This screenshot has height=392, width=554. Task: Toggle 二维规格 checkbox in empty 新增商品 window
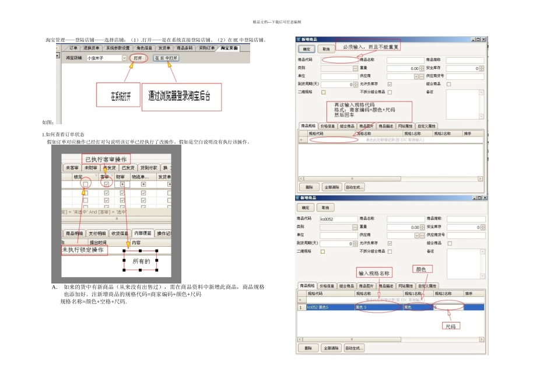coord(323,92)
